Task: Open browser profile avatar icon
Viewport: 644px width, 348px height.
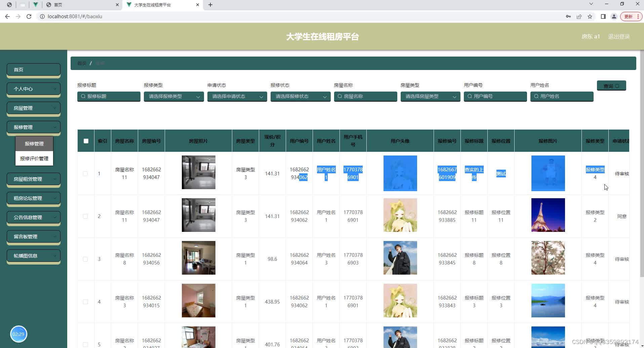Action: 614,16
